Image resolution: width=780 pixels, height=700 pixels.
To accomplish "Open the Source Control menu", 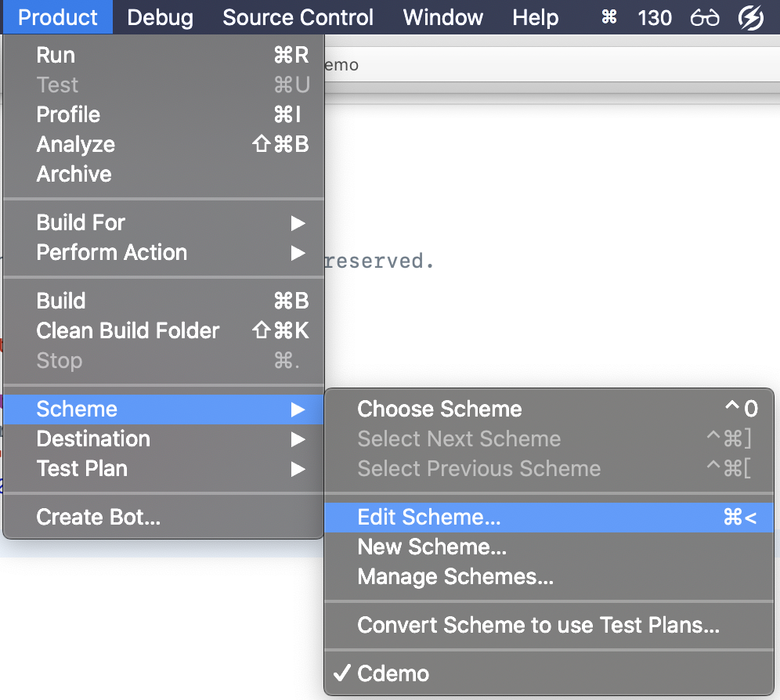I will 298,17.
